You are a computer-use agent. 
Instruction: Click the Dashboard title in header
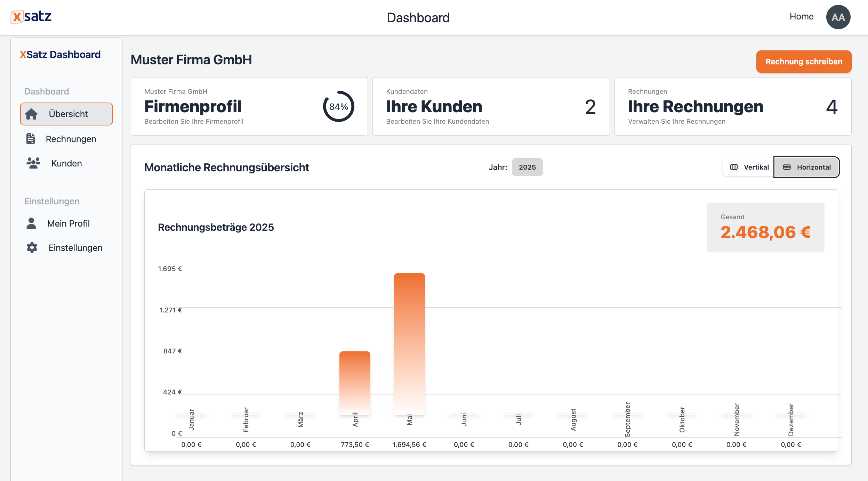tap(418, 17)
